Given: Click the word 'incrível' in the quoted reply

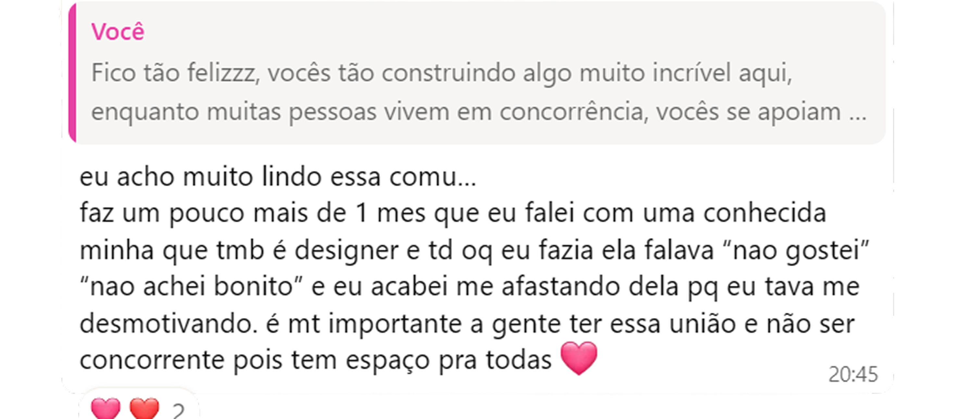Looking at the screenshot, I should pos(692,72).
